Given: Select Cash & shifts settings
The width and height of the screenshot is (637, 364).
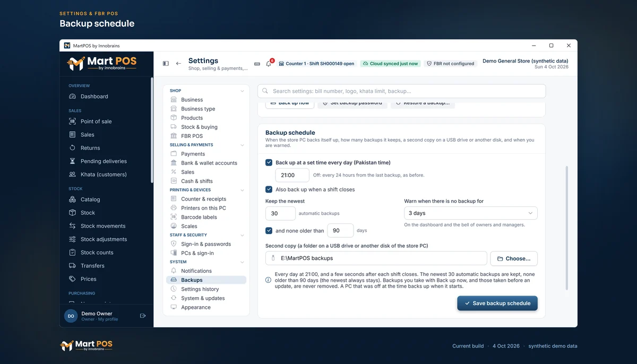Looking at the screenshot, I should click(x=206, y=181).
